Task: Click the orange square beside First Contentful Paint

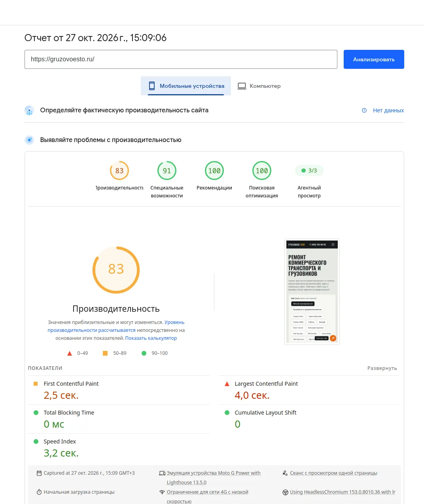Action: tap(36, 384)
